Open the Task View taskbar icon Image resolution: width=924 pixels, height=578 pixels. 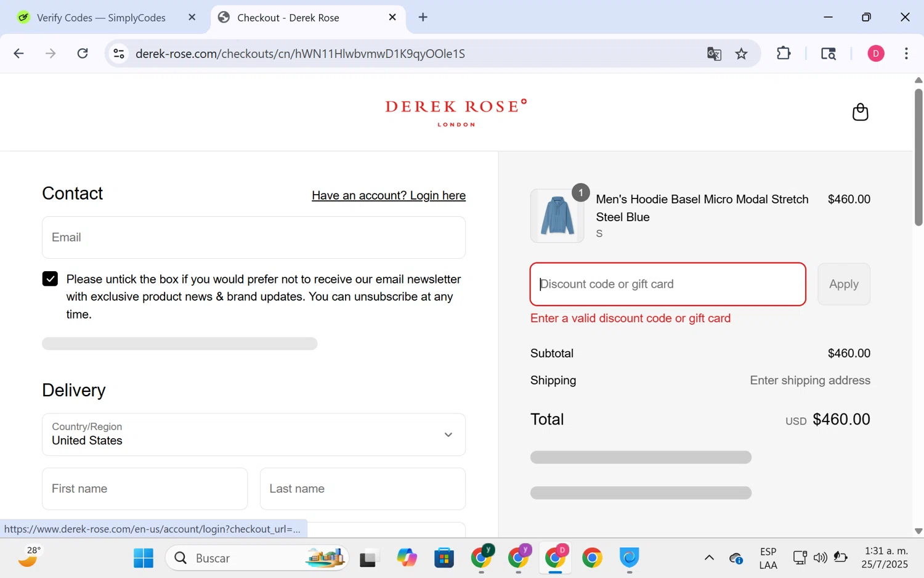[368, 558]
